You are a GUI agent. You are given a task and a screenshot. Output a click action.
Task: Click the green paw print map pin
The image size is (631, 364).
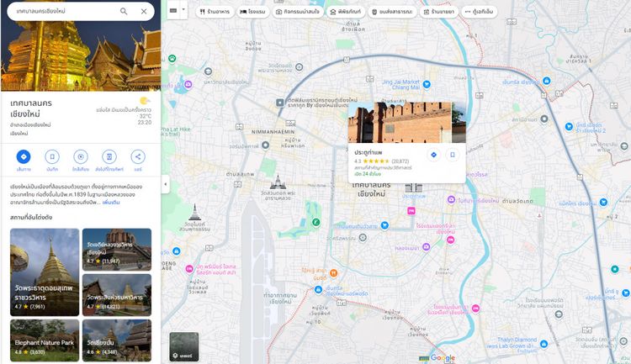coord(172,59)
